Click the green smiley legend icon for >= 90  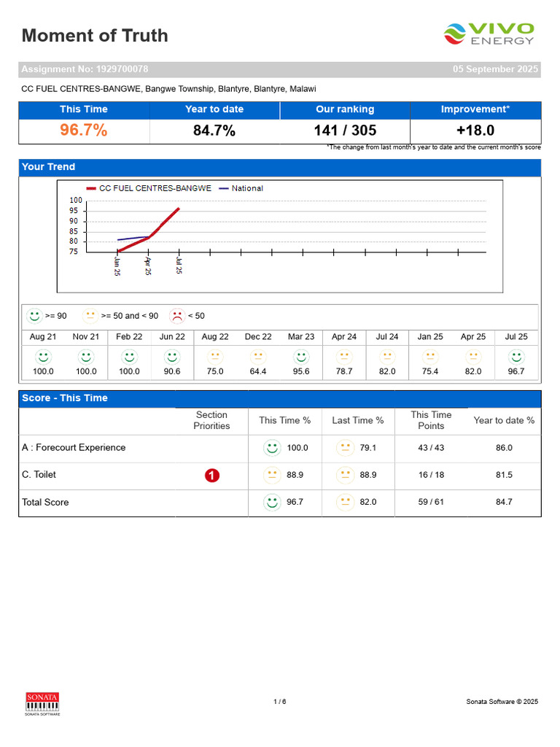tap(34, 315)
